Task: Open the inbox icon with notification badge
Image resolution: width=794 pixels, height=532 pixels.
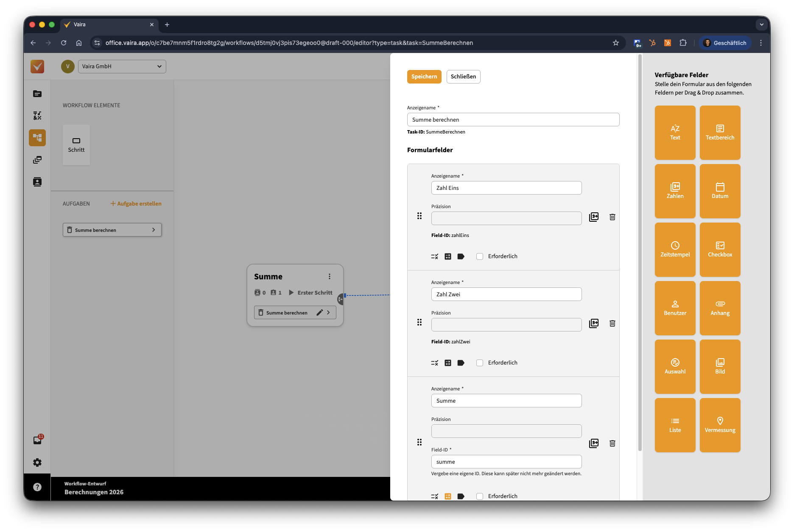Action: pyautogui.click(x=37, y=440)
